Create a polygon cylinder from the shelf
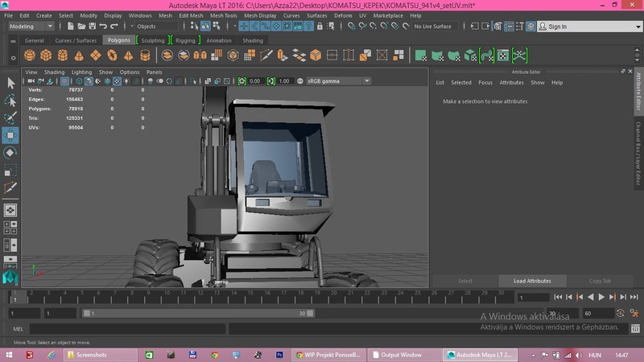644x362 pixels. 63,55
